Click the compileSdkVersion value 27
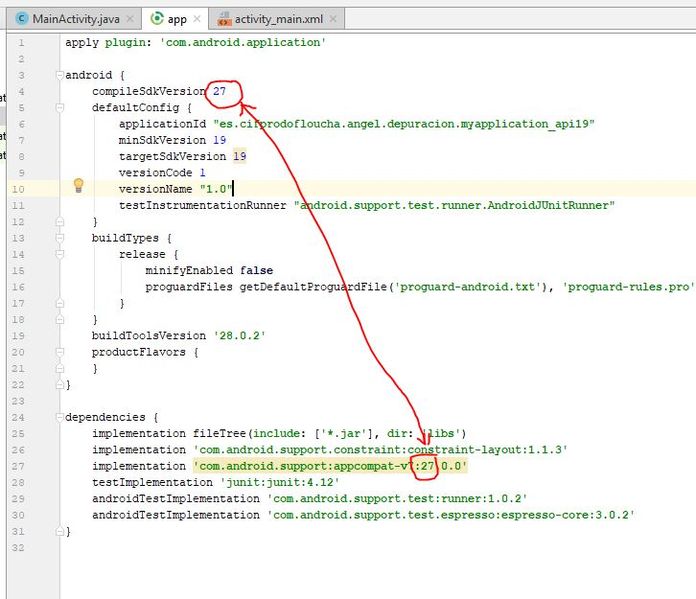Viewport: 696px width, 599px height. (219, 91)
